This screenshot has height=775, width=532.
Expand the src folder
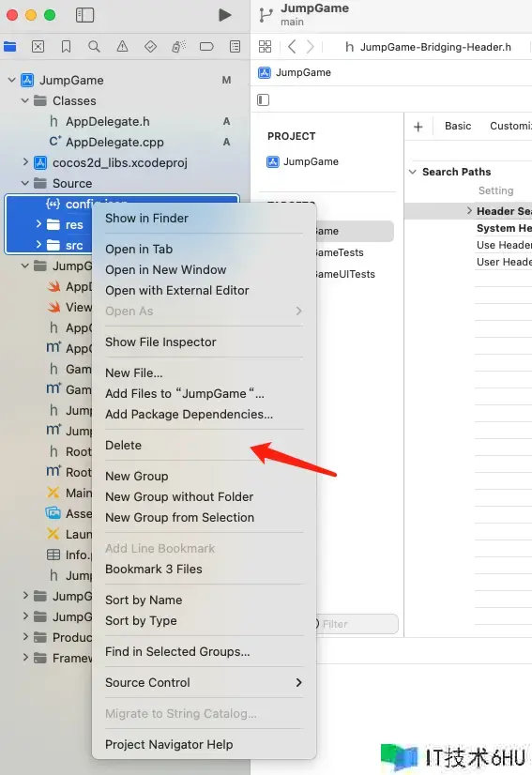coord(38,244)
